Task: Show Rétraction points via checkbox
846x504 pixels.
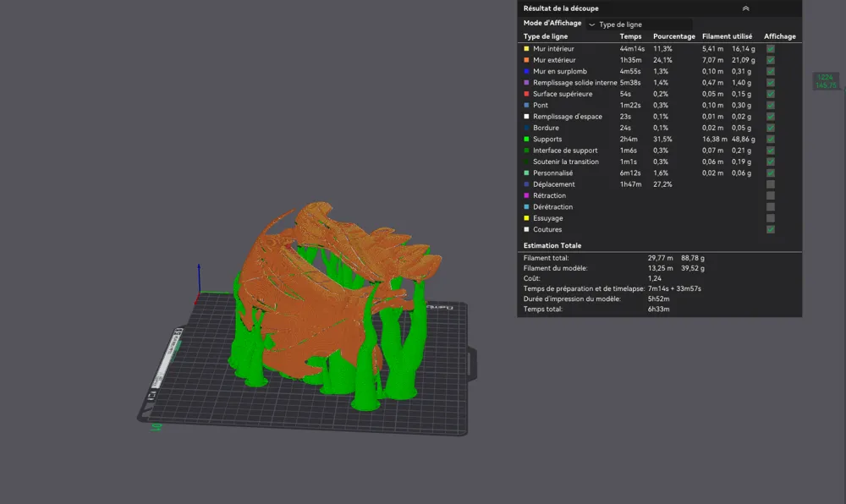Action: pos(770,195)
